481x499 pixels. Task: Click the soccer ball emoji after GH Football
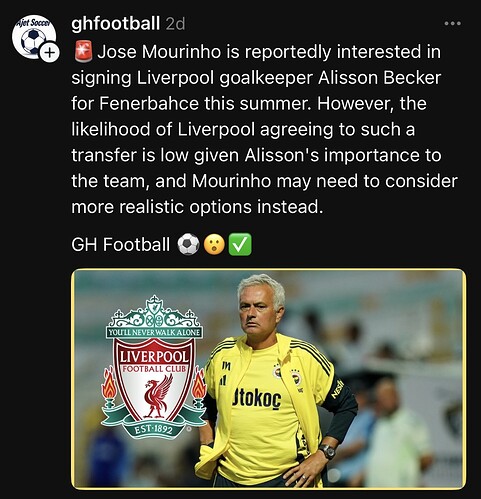coord(188,244)
